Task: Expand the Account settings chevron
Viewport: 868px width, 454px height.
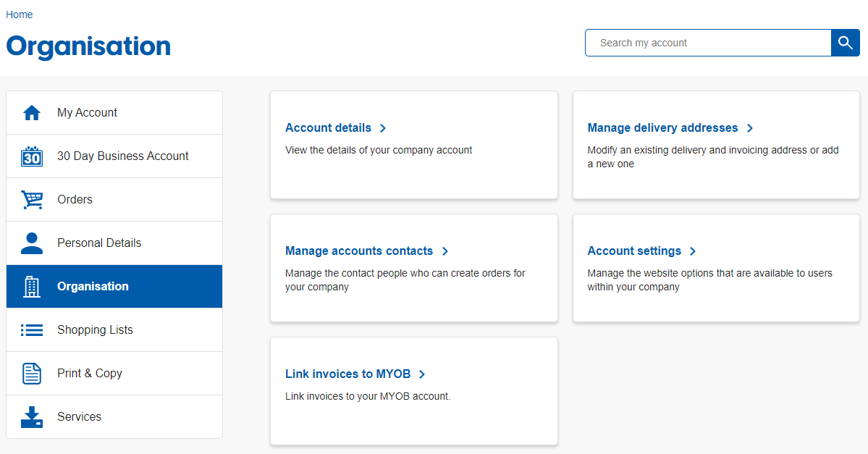Action: pyautogui.click(x=693, y=251)
